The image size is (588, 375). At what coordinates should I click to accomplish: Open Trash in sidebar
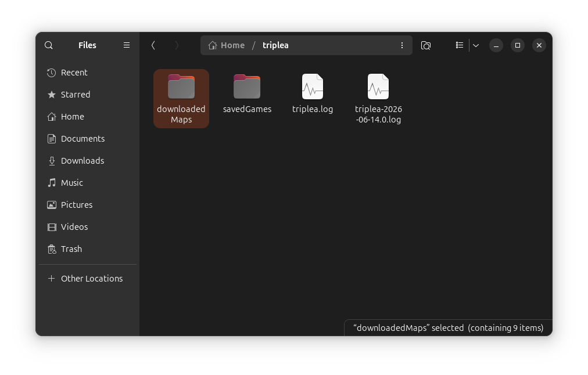(88, 249)
